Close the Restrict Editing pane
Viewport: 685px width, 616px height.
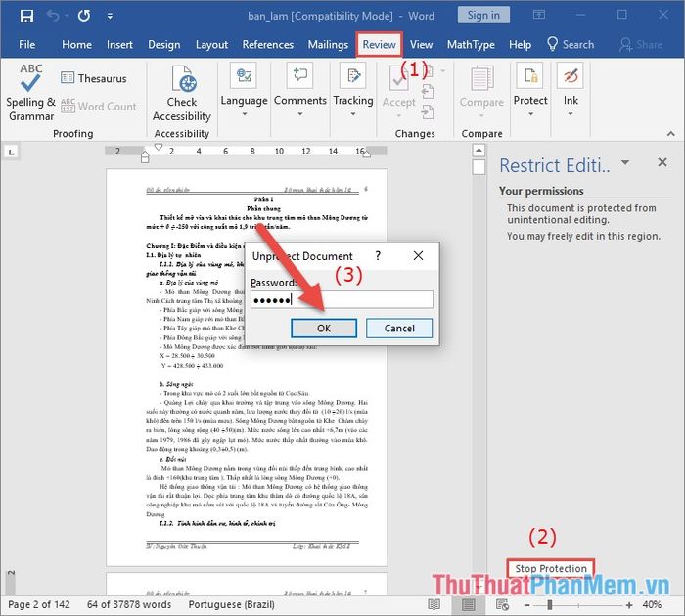pos(662,163)
